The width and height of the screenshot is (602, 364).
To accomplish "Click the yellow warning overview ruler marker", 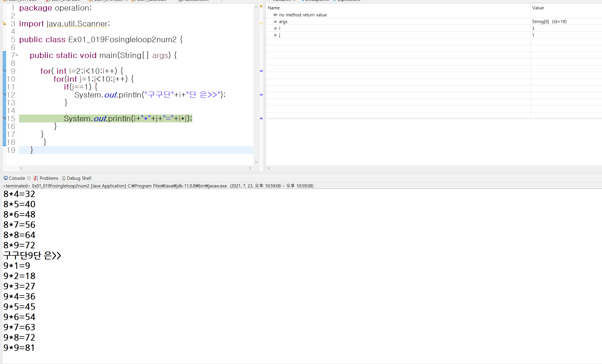I will click(x=261, y=24).
